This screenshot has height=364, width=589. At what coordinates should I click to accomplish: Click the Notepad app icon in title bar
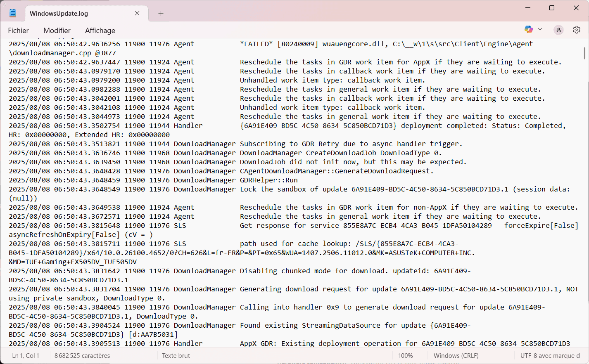point(13,13)
